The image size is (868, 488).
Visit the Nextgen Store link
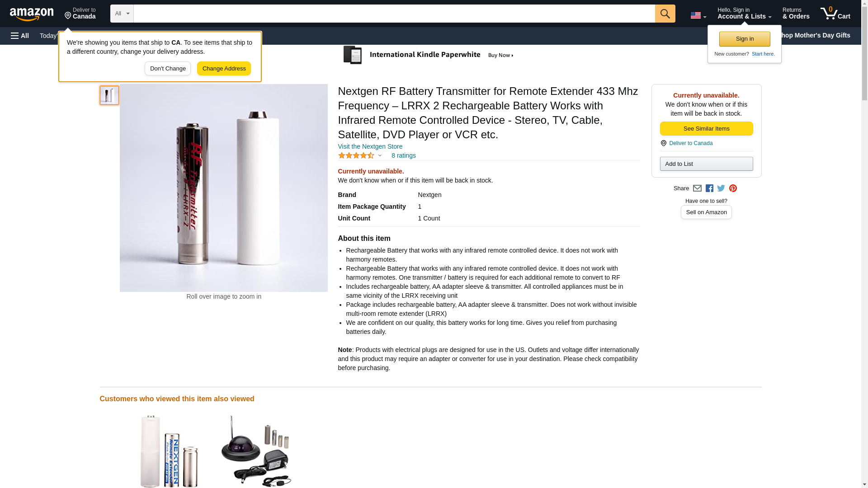coord(370,146)
